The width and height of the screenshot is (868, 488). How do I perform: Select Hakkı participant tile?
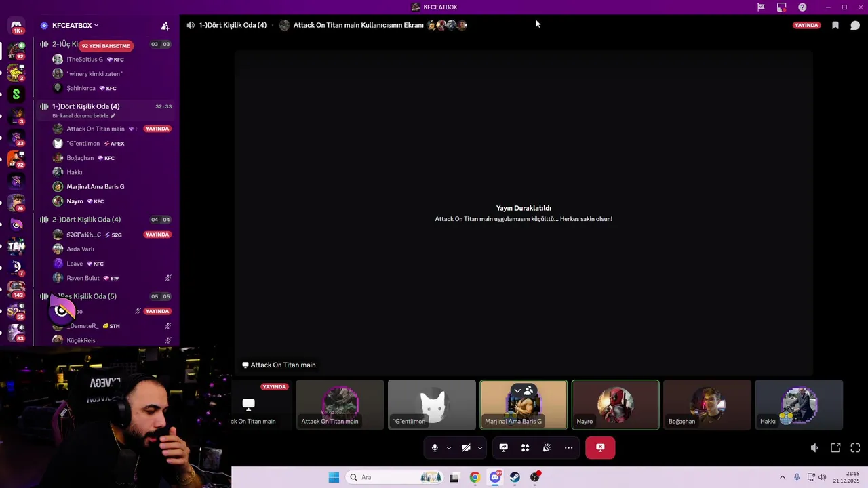799,405
